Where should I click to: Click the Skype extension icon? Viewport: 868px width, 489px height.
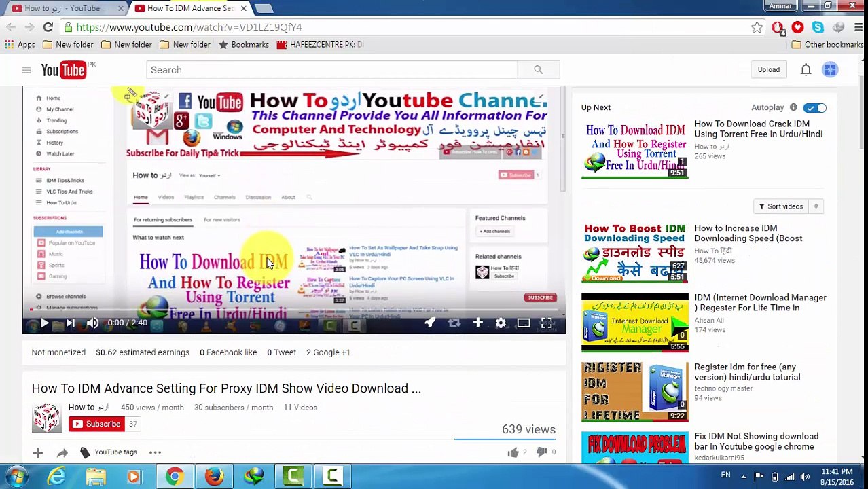(x=818, y=27)
